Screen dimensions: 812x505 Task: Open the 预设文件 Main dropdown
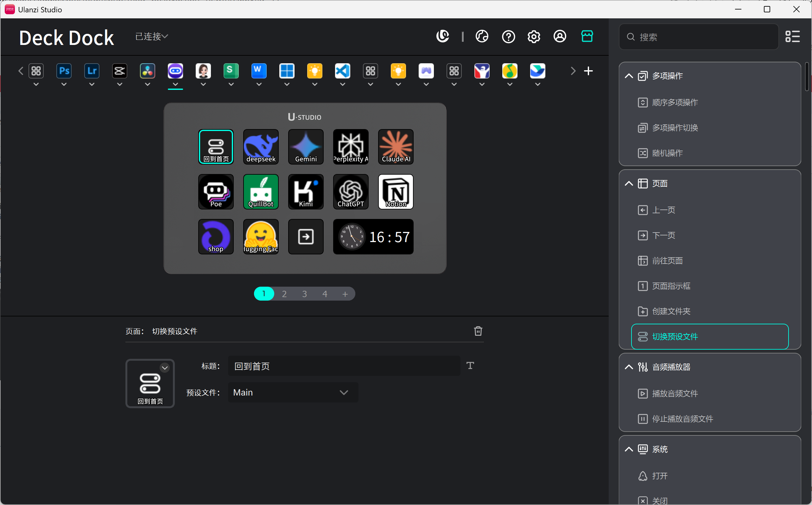[x=293, y=392]
